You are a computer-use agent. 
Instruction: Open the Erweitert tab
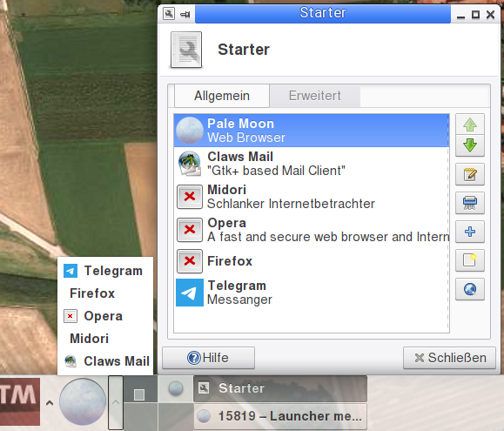pyautogui.click(x=315, y=96)
